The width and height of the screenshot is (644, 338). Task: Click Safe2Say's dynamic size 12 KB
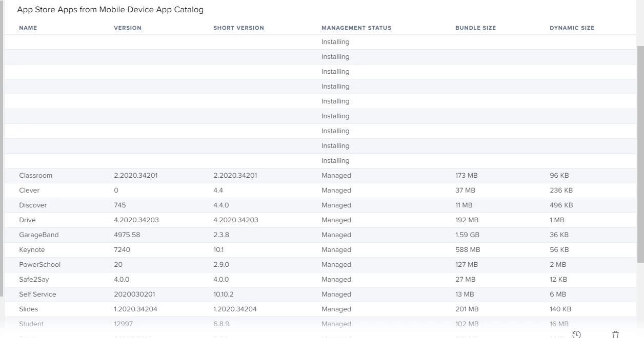click(558, 280)
